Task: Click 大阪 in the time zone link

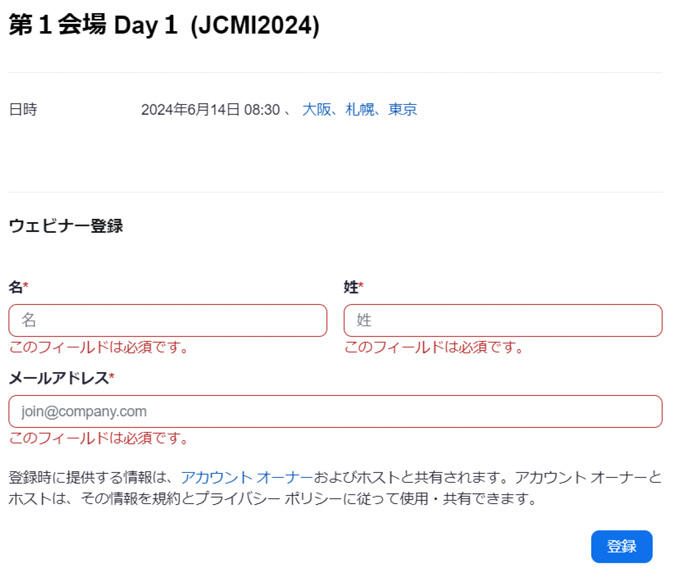Action: tap(317, 110)
